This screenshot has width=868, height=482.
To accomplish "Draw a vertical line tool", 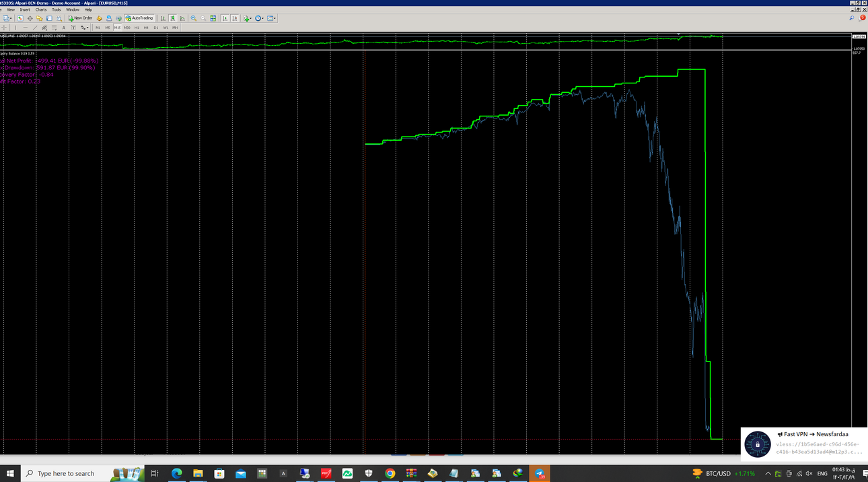I will click(x=15, y=28).
